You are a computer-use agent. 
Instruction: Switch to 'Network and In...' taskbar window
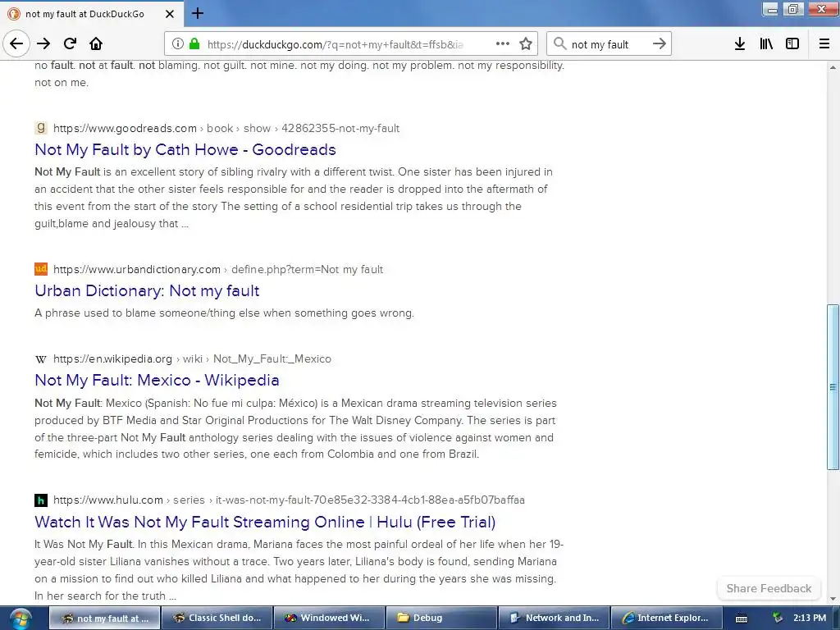(x=554, y=618)
